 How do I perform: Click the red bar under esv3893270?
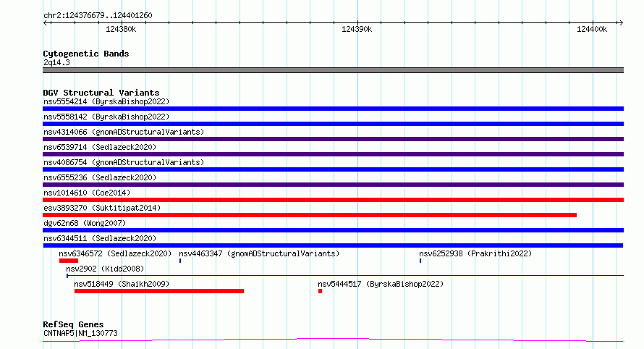click(310, 215)
